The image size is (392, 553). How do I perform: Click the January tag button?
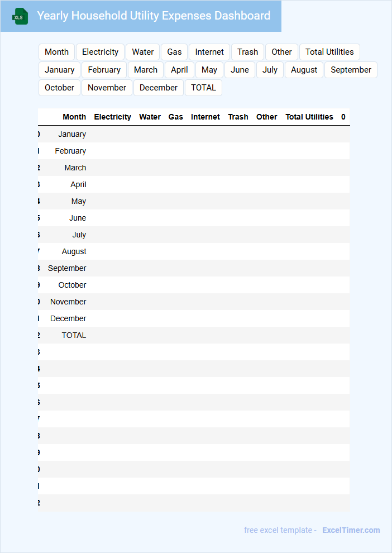click(60, 70)
